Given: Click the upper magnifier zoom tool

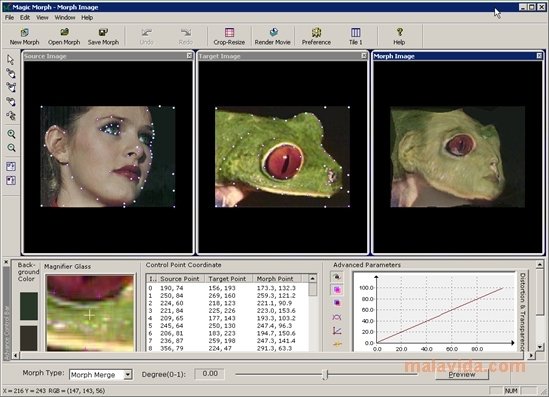Looking at the screenshot, I should [11, 134].
